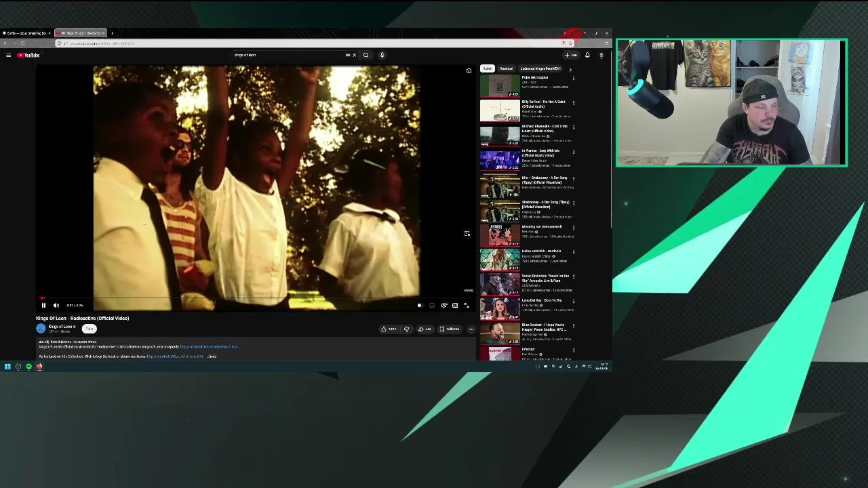Clear the YouTube search query with the X

pyautogui.click(x=354, y=55)
